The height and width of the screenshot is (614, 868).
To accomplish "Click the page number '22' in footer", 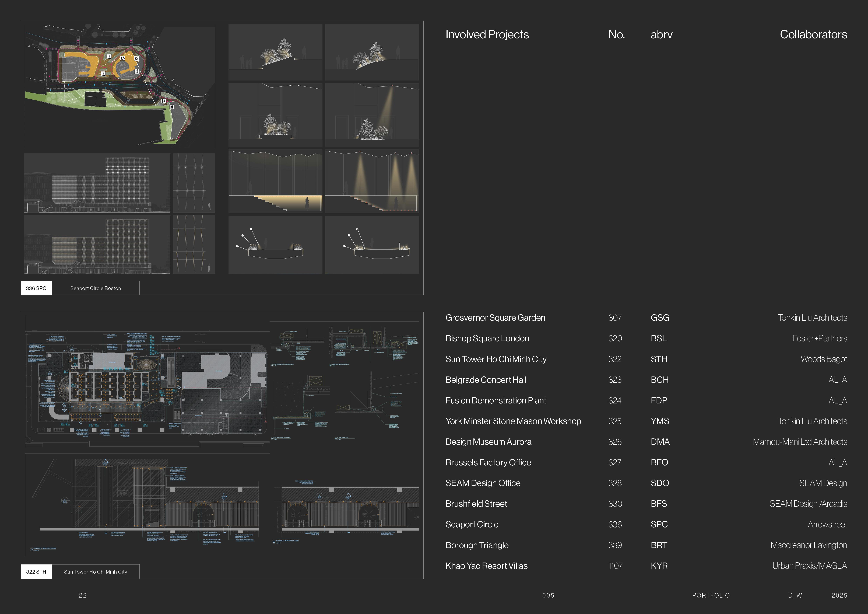I will [x=82, y=595].
